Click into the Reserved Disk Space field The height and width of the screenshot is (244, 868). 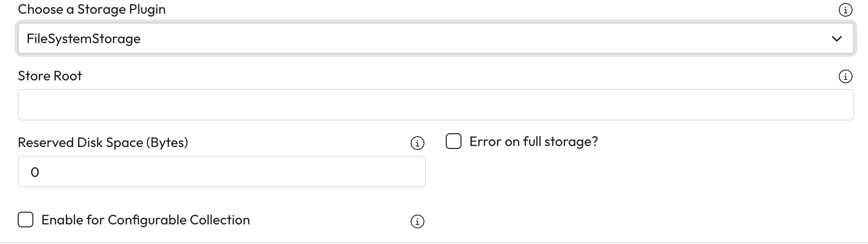coord(221,171)
